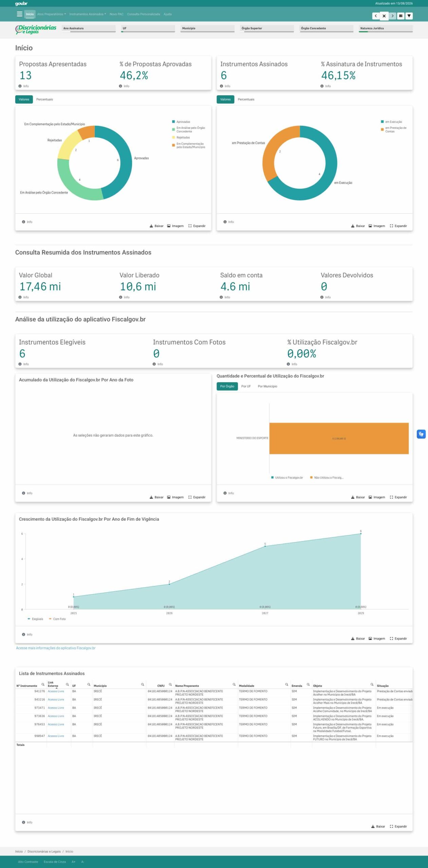428x868 pixels.
Task: Switch proposals chart to Percentuais
Action: pyautogui.click(x=44, y=99)
